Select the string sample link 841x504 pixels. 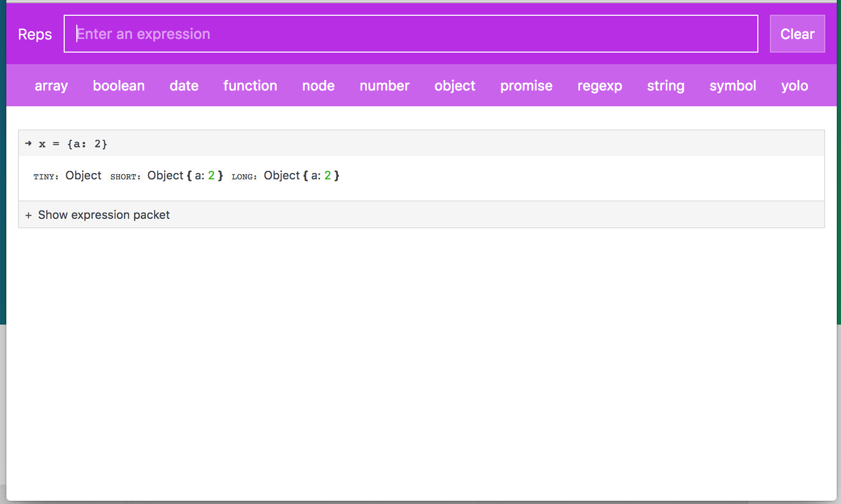pyautogui.click(x=666, y=85)
